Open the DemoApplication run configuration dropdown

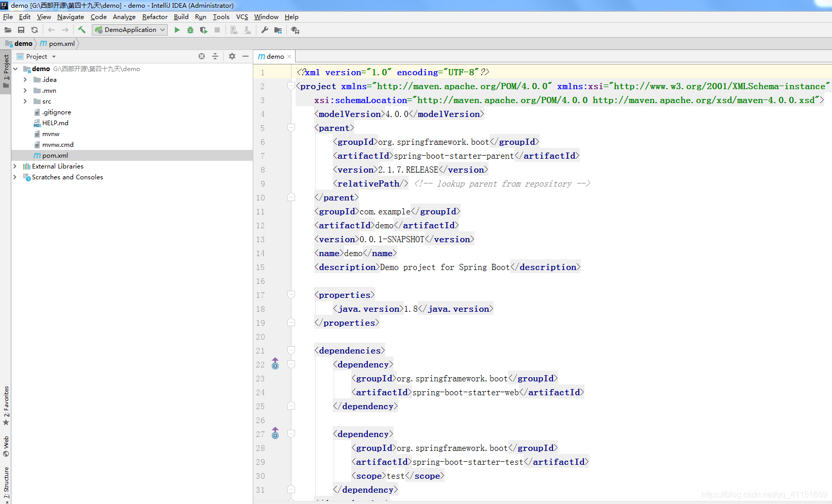(130, 30)
